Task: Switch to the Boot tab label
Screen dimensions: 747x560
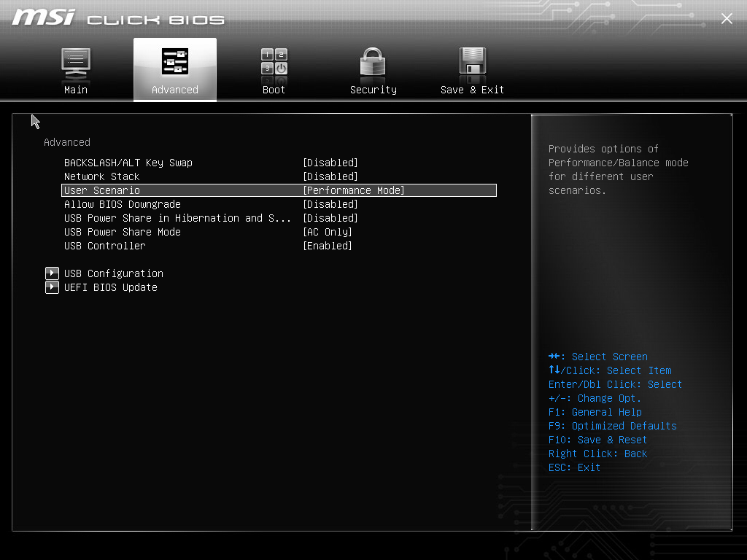Action: coord(274,90)
